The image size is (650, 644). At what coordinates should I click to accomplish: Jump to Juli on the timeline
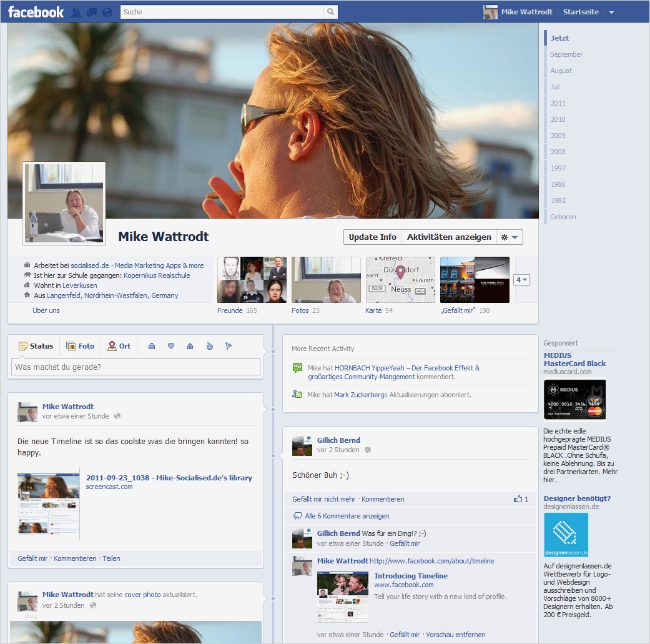pos(555,87)
